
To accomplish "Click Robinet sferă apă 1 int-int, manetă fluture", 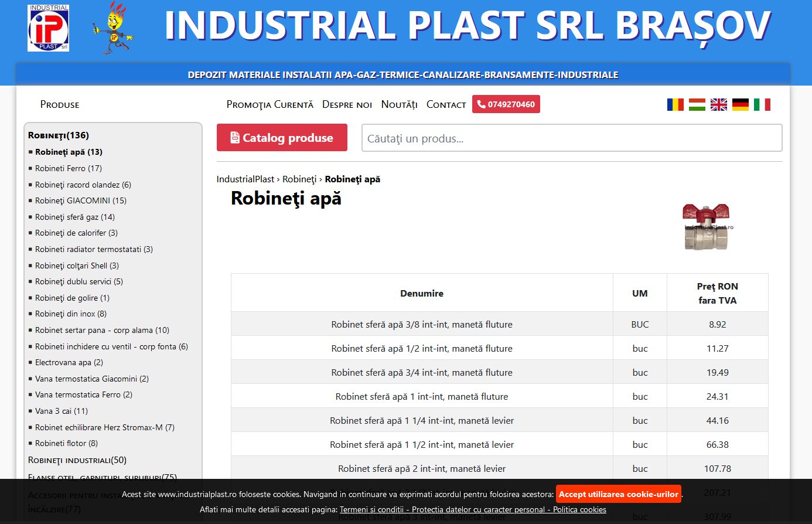I will click(422, 397).
